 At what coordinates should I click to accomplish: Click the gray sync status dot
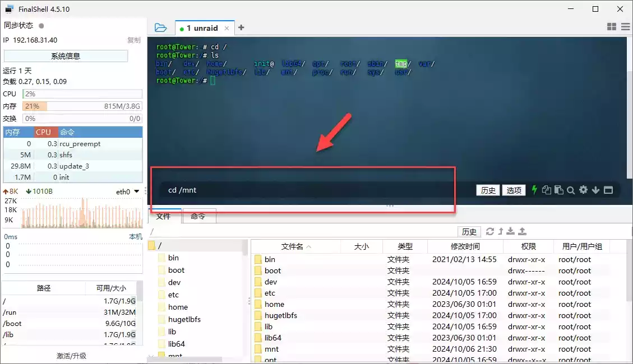(x=41, y=26)
